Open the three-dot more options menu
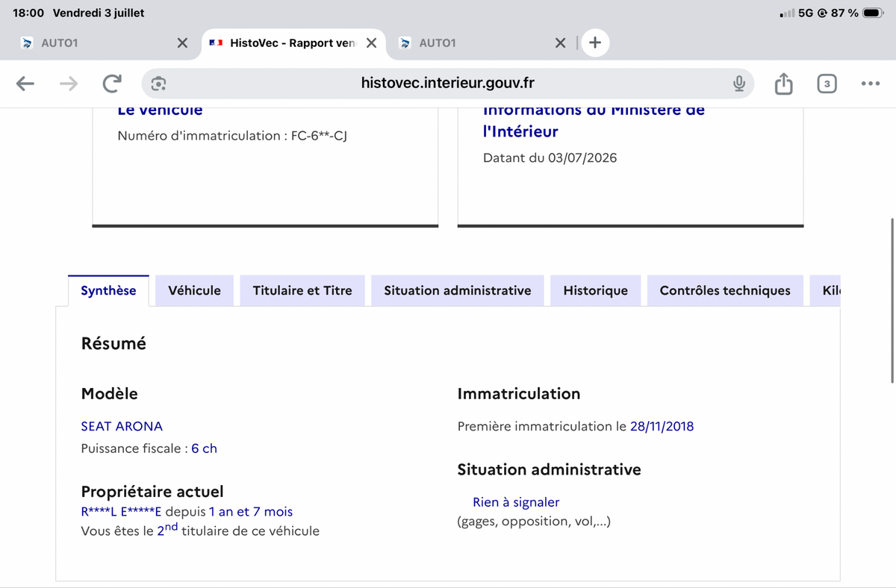 [870, 84]
